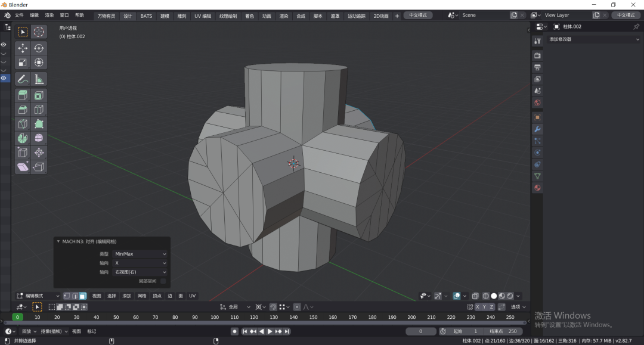Activate the Measure tool
Image resolution: width=644 pixels, height=345 pixels.
tap(39, 79)
